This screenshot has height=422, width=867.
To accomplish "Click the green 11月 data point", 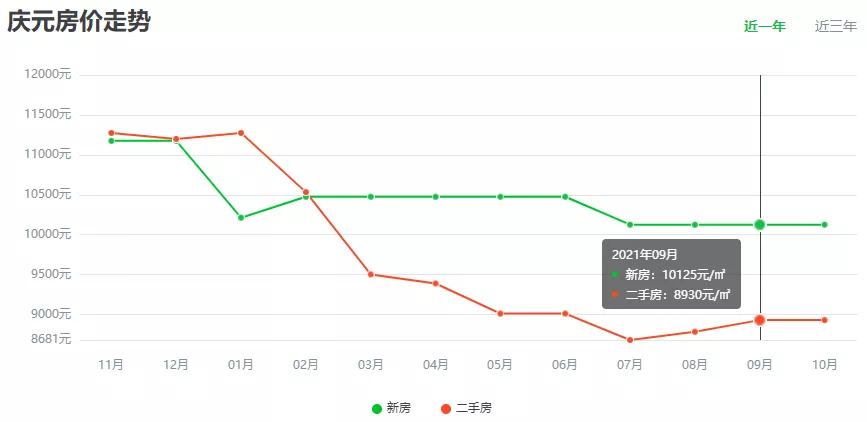I will [111, 141].
